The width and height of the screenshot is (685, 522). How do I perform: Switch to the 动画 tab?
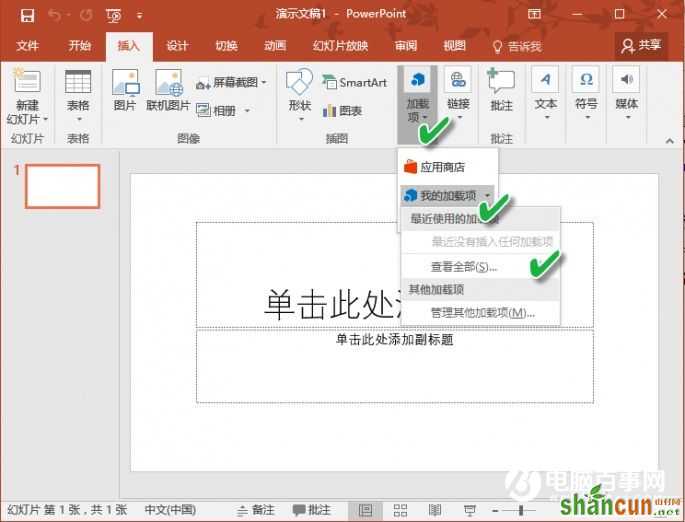tap(275, 46)
